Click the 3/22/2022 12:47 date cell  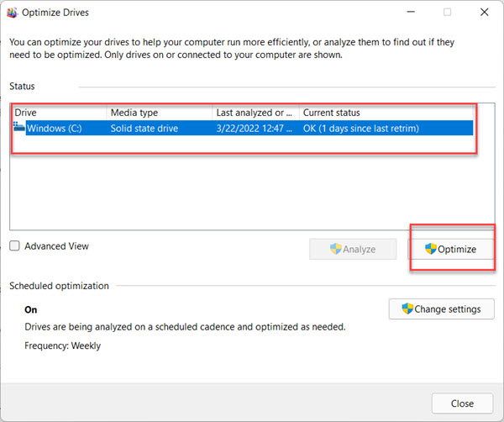click(255, 129)
